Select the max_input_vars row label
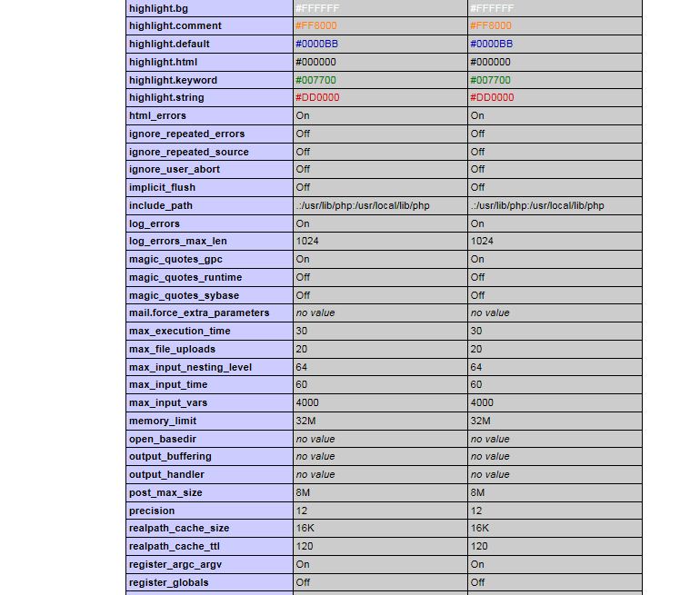Viewport: 700px width, 595px height. (168, 402)
